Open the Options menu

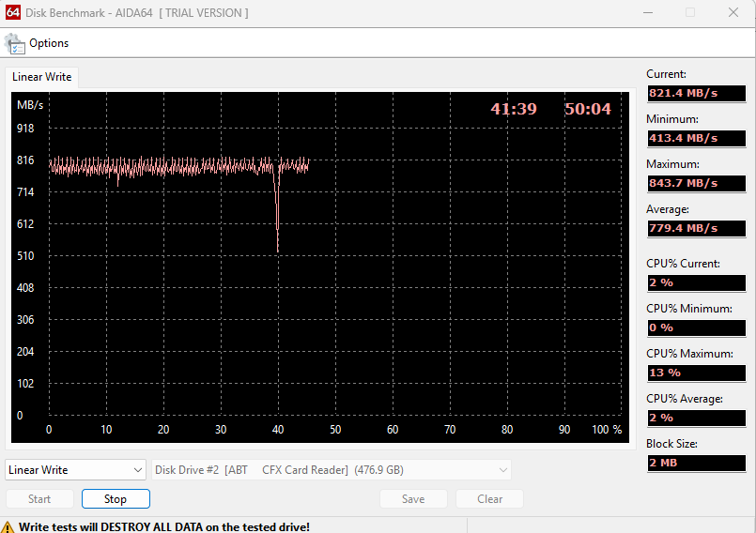[x=49, y=43]
